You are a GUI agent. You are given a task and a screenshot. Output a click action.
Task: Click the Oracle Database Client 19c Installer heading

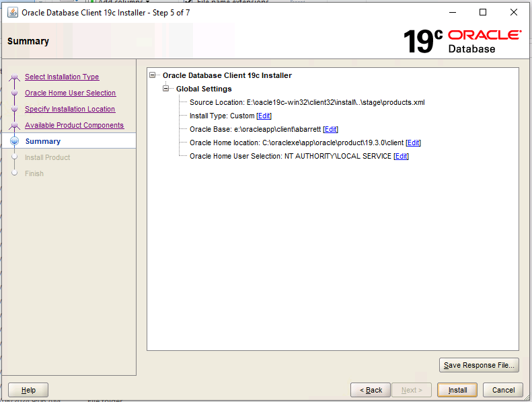(227, 75)
